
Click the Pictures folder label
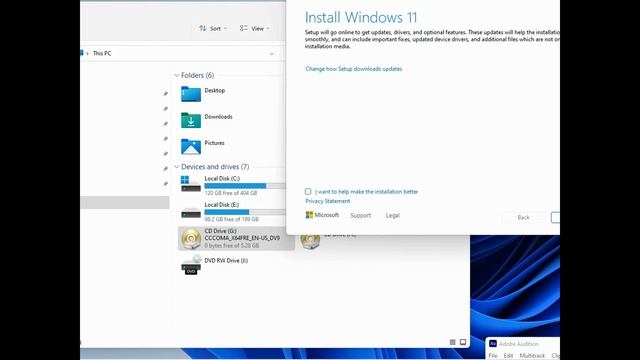[214, 142]
